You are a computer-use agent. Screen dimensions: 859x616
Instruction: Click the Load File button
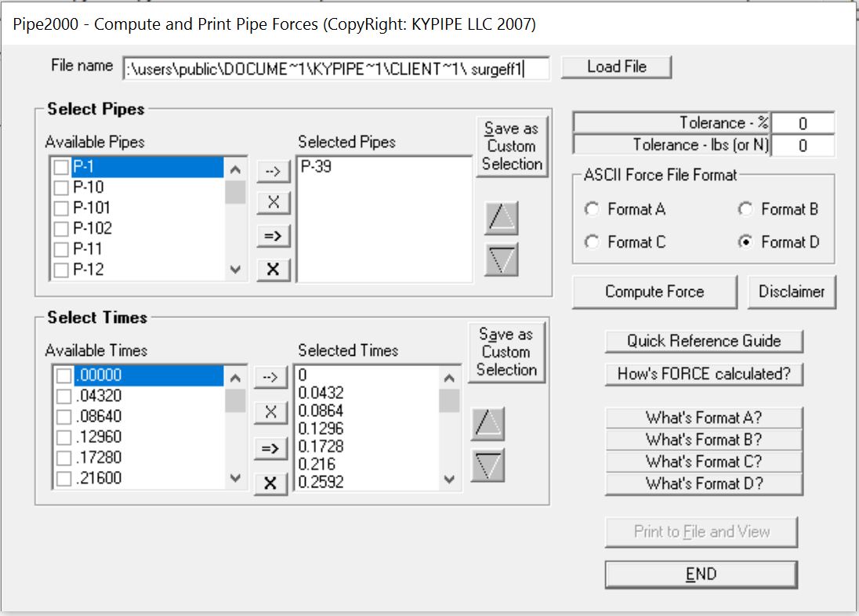coord(616,67)
